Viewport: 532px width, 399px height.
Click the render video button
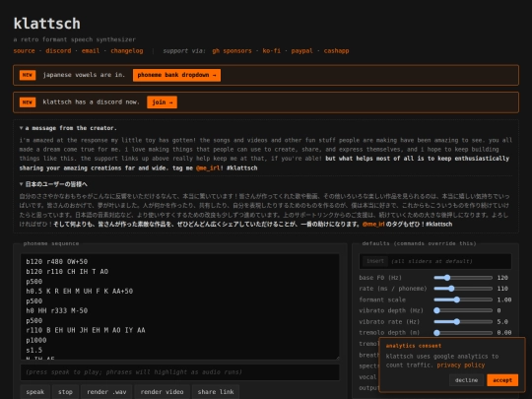[x=162, y=392]
